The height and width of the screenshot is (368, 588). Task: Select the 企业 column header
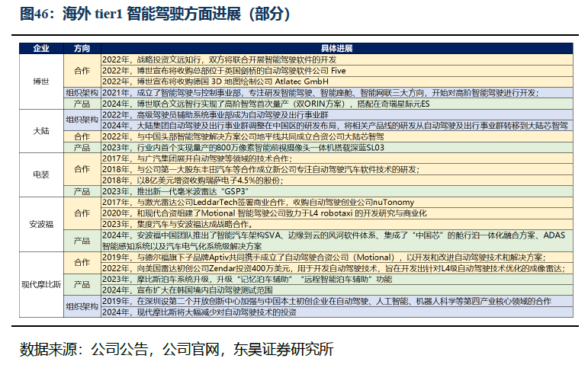(x=41, y=48)
